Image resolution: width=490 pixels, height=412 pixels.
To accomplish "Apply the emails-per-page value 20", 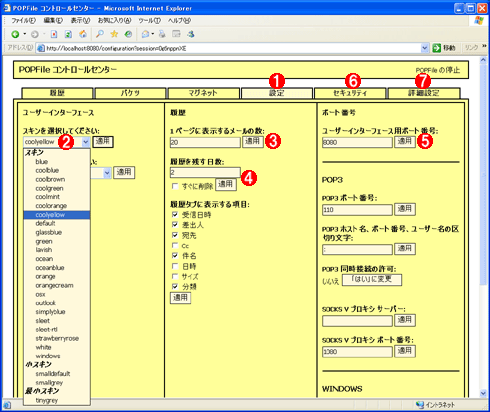I will (x=253, y=142).
